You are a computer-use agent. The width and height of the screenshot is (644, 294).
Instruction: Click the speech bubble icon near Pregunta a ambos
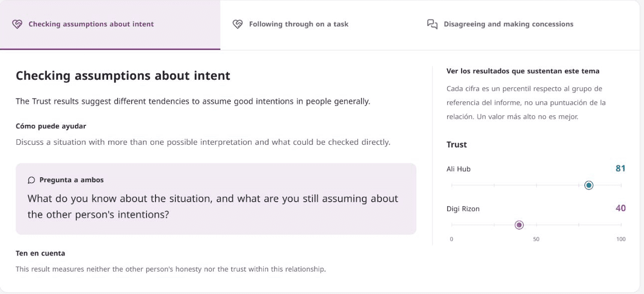click(31, 180)
